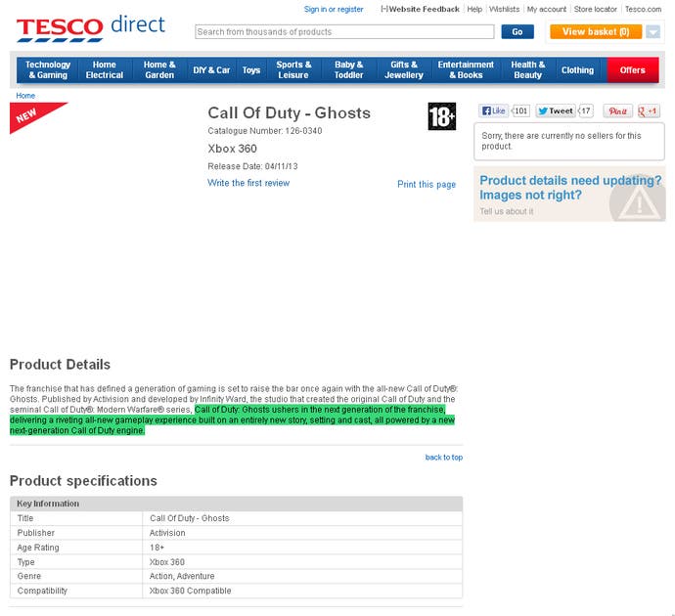Click the Facebook Like button

tap(494, 111)
